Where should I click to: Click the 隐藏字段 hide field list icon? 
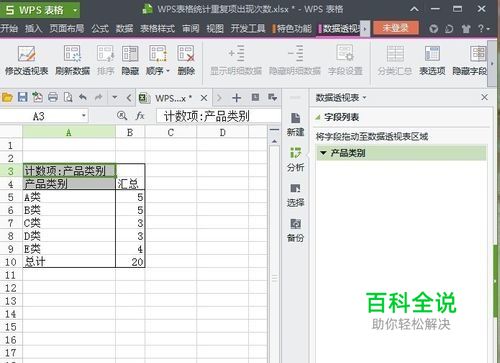click(478, 54)
